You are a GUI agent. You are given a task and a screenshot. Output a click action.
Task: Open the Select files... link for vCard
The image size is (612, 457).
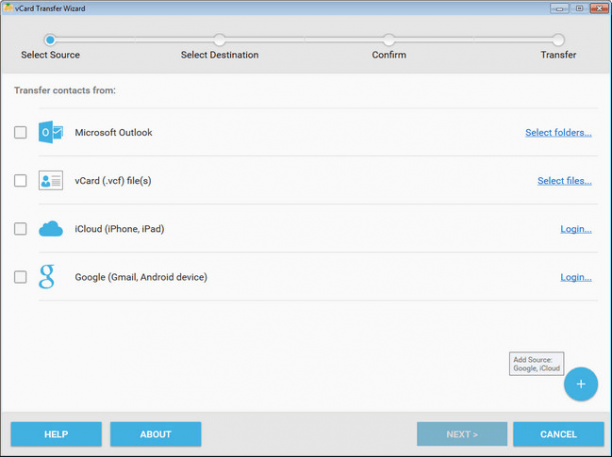(x=564, y=181)
